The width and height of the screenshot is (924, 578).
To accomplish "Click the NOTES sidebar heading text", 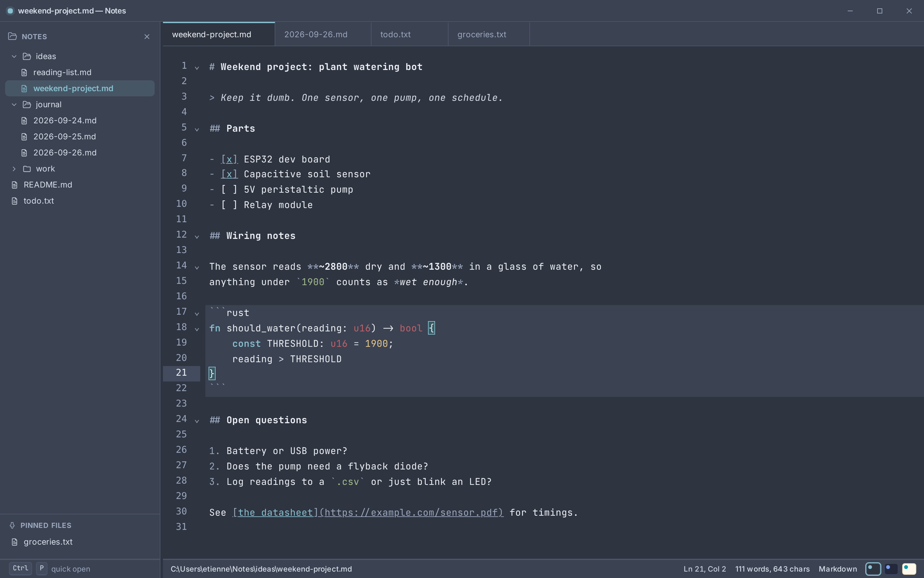I will (34, 37).
